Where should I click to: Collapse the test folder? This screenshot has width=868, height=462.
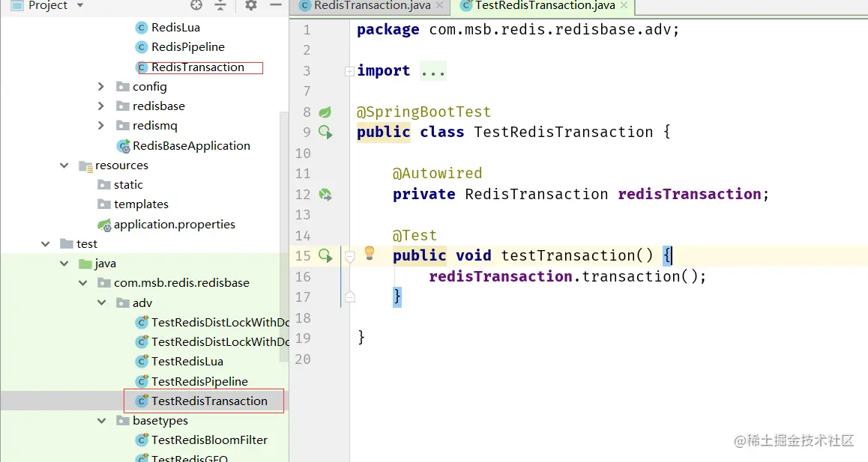pos(46,244)
